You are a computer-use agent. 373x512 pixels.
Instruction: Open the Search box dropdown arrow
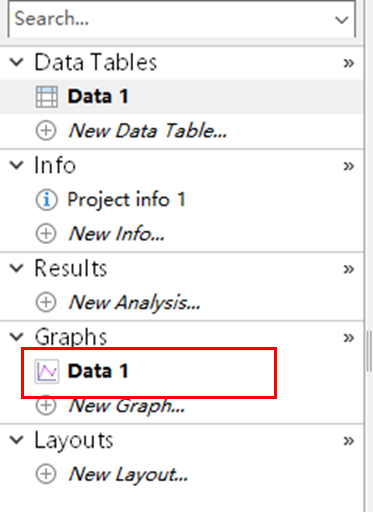click(x=342, y=20)
